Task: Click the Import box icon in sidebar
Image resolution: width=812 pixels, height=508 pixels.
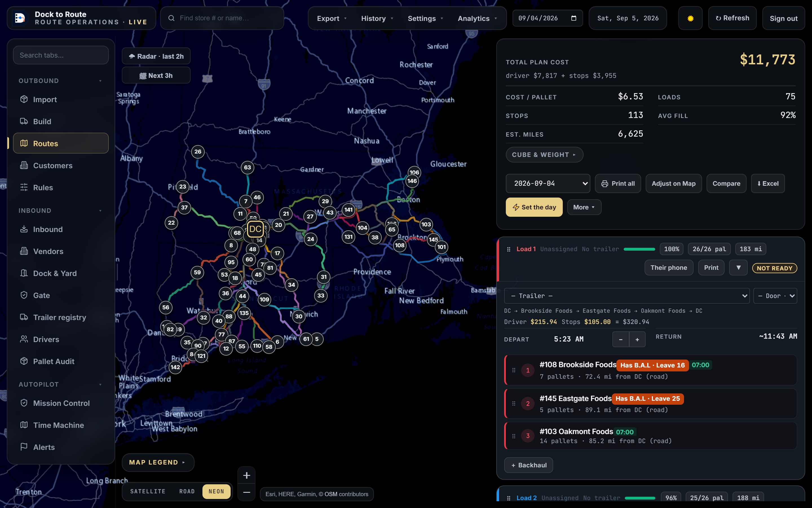Action: click(24, 99)
